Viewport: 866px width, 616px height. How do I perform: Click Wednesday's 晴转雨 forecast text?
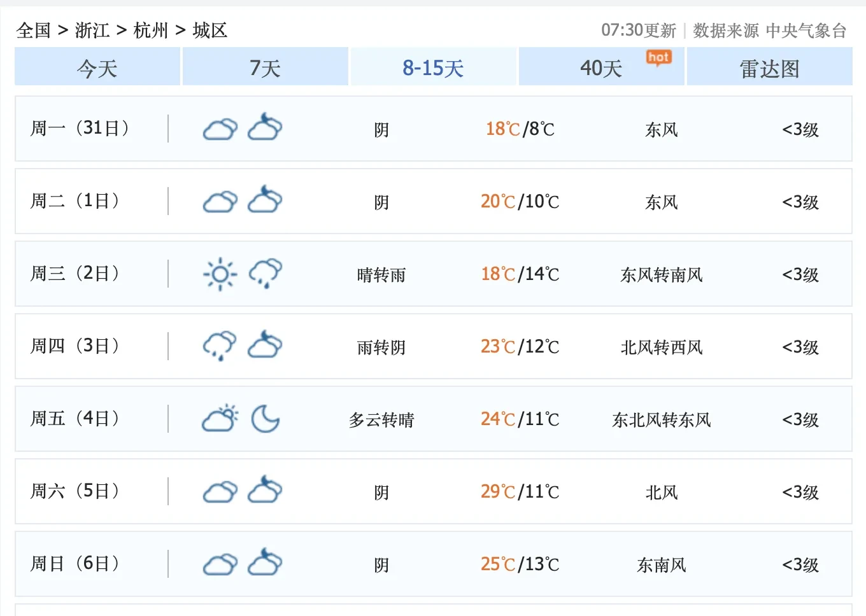click(x=380, y=274)
